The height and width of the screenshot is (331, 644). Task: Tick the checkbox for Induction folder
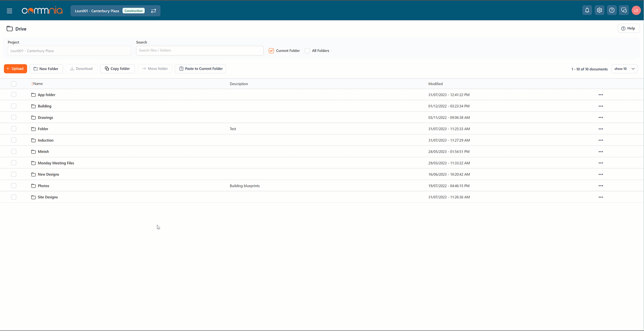point(14,140)
